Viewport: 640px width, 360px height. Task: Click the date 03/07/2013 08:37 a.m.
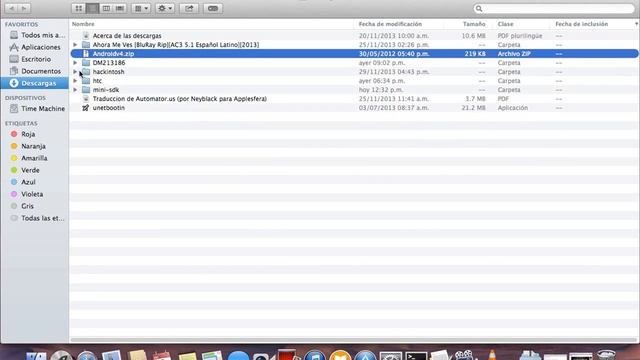[394, 108]
